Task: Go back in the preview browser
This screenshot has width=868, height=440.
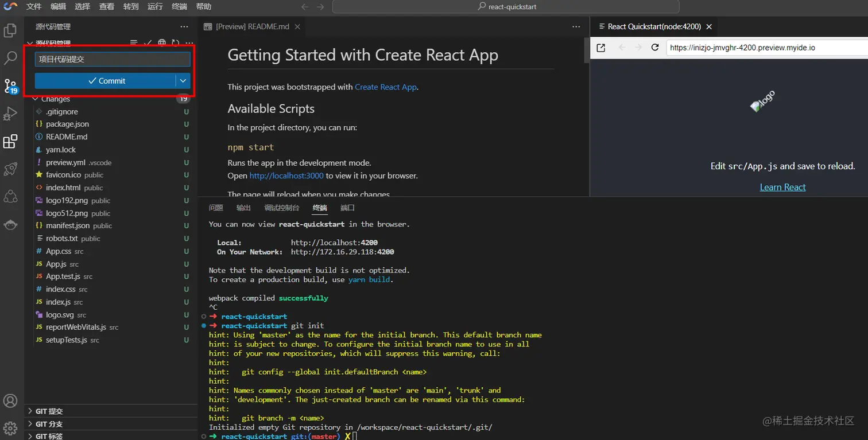Action: click(x=622, y=48)
